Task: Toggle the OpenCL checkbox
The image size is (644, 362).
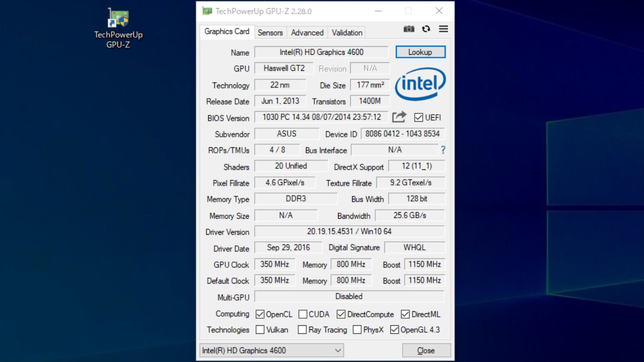Action: pos(260,314)
